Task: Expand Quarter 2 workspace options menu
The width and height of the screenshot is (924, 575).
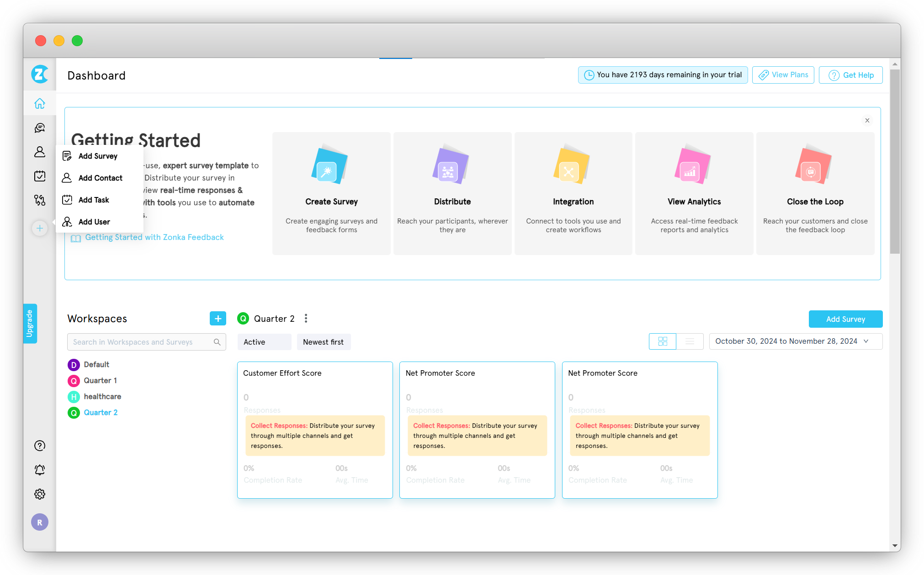Action: (x=306, y=319)
